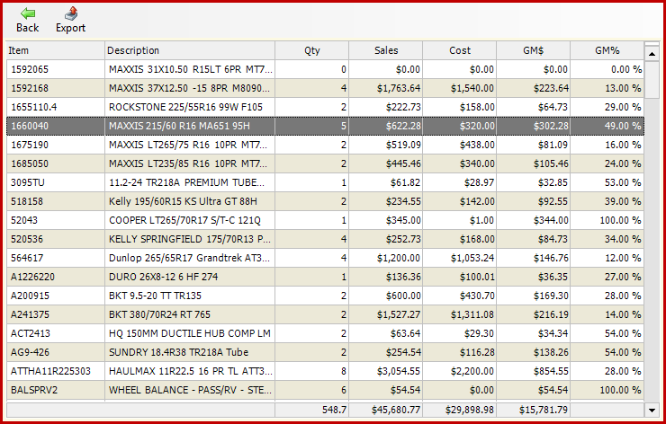Sort by the GM$ column header
Screen dimensions: 666x424
pyautogui.click(x=533, y=51)
